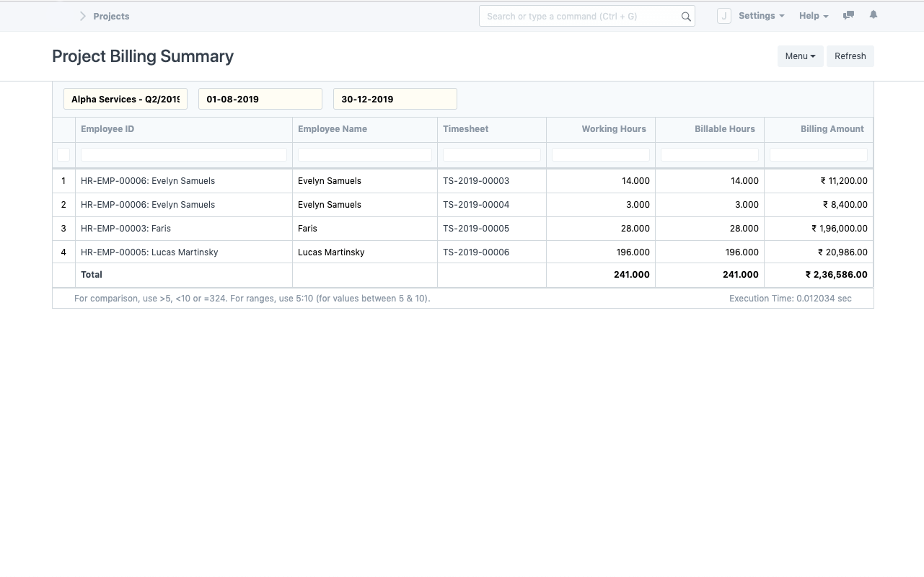Image resolution: width=924 pixels, height=577 pixels.
Task: Open the chat messages icon
Action: coord(848,15)
